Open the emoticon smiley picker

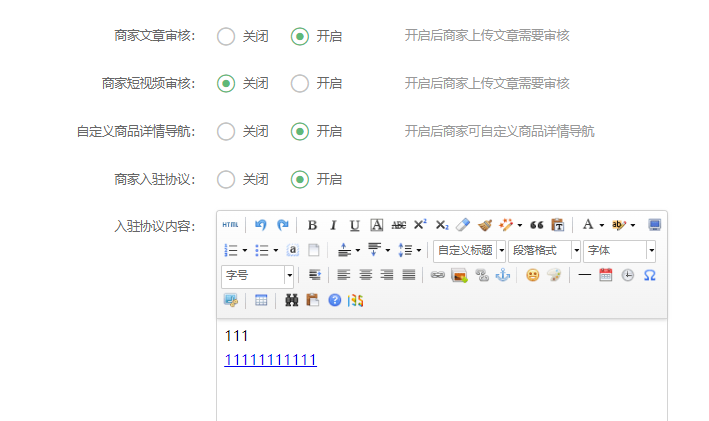[532, 275]
